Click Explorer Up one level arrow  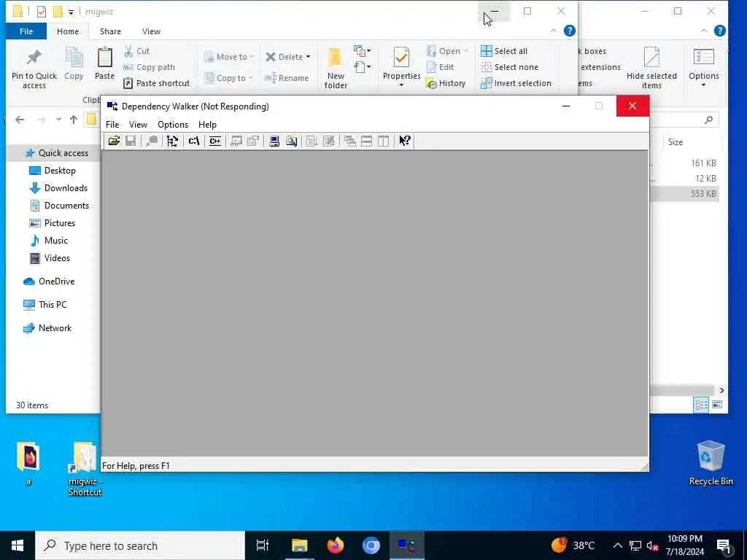point(74,120)
